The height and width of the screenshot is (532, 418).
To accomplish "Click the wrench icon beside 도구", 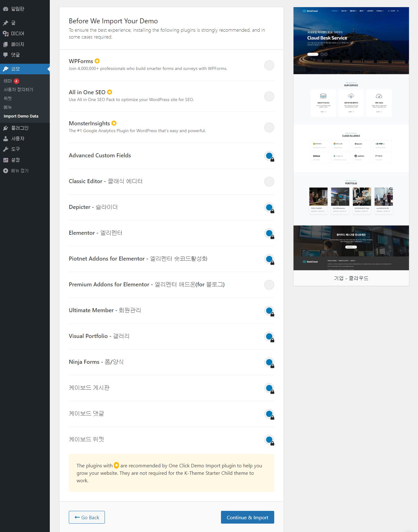I will click(x=6, y=149).
